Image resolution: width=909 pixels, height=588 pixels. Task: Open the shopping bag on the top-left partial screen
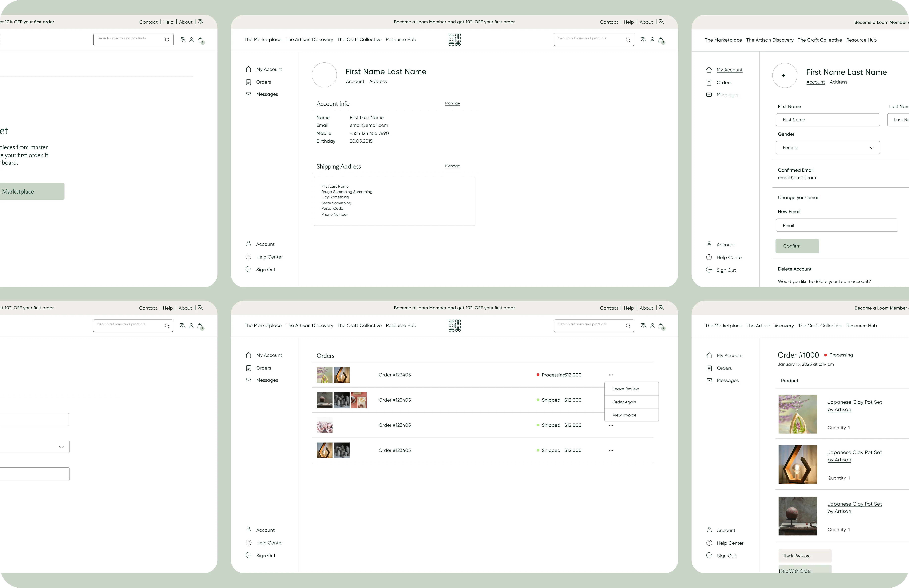(201, 40)
